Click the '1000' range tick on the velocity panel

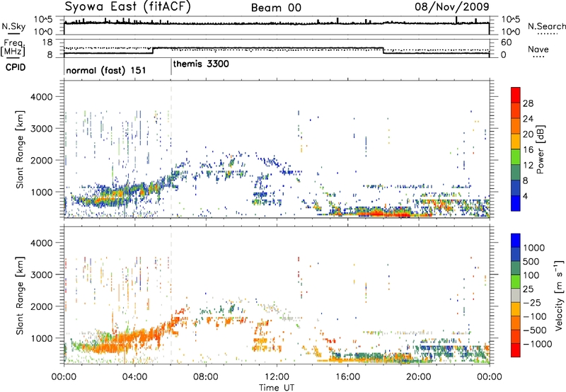(x=41, y=338)
